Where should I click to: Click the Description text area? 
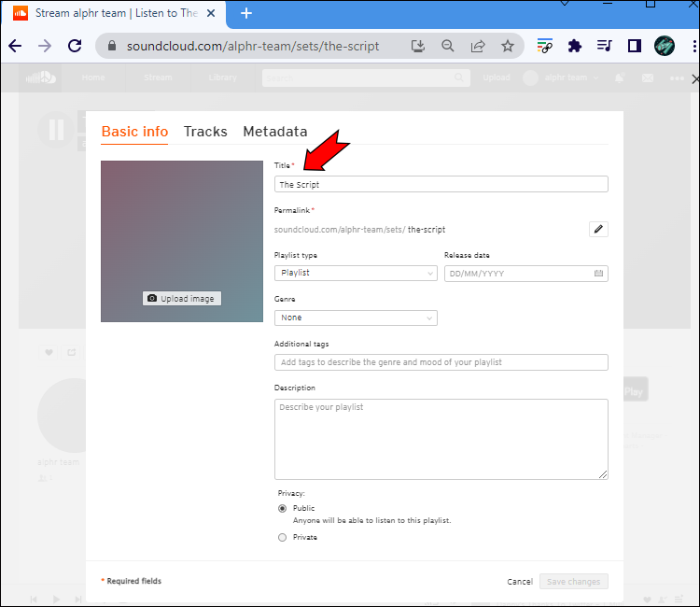tap(441, 440)
